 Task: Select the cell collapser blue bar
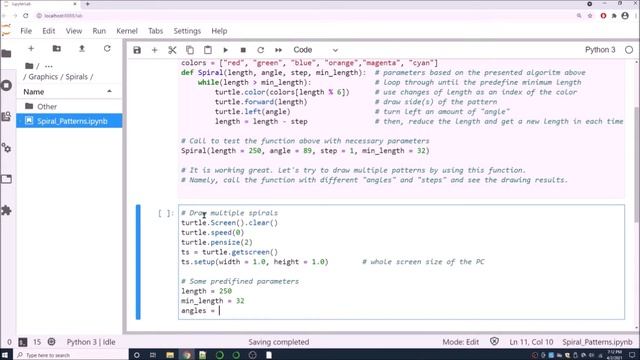(138, 262)
